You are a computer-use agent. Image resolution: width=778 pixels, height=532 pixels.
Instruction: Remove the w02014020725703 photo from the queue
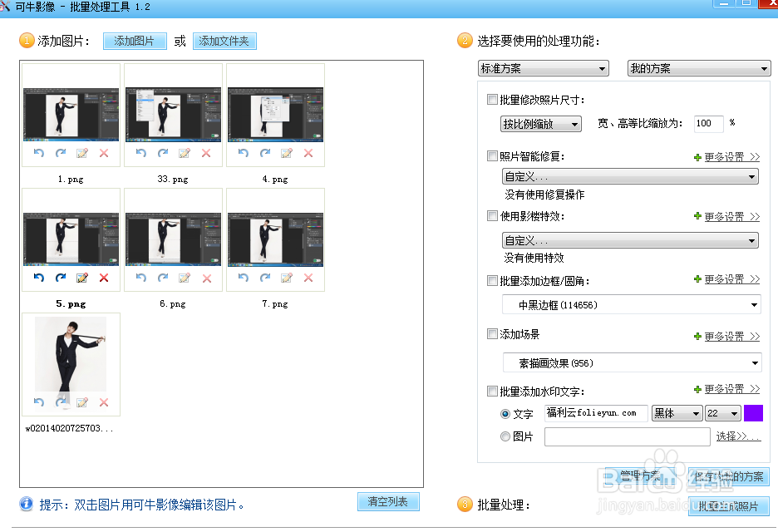tap(103, 402)
